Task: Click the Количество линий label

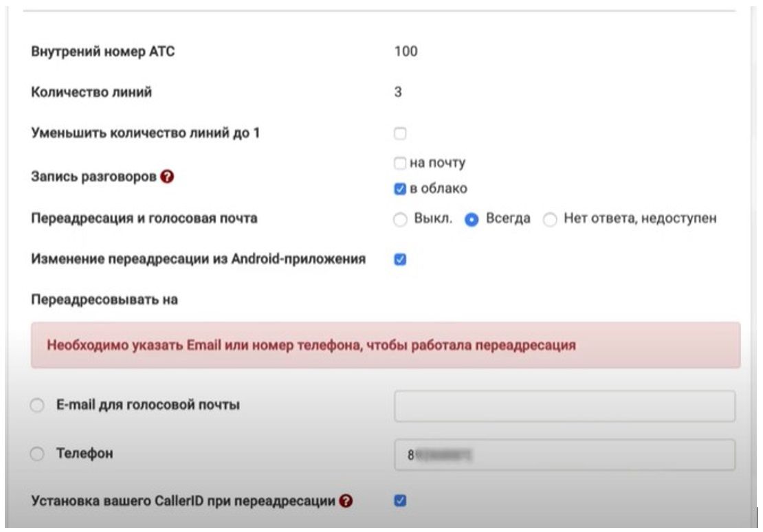Action: (x=91, y=92)
